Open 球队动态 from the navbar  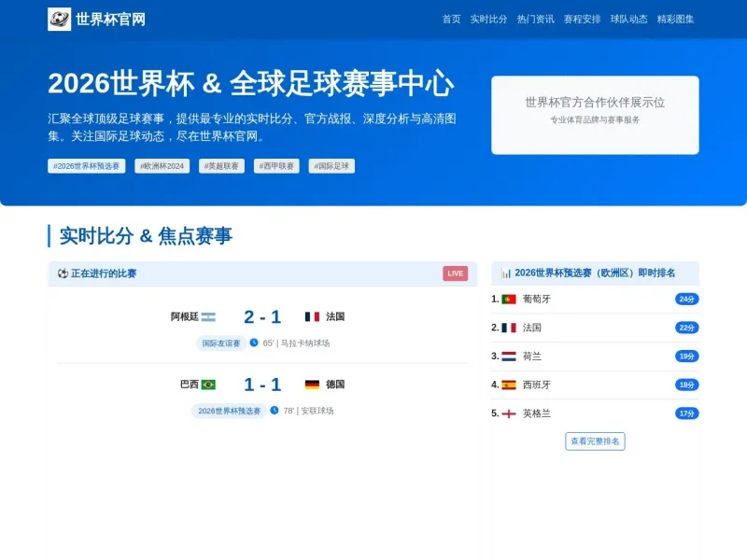628,19
